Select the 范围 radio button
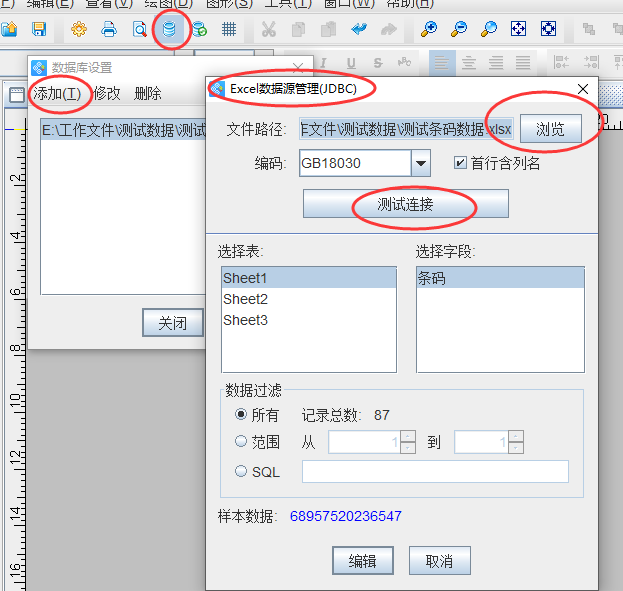Viewport: 623px width, 591px height. (x=241, y=442)
